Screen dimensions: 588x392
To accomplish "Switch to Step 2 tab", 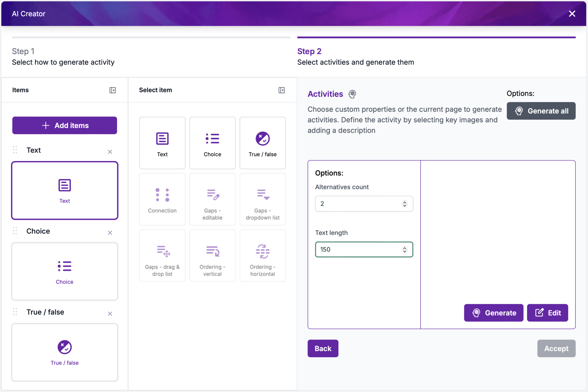I will (436, 52).
